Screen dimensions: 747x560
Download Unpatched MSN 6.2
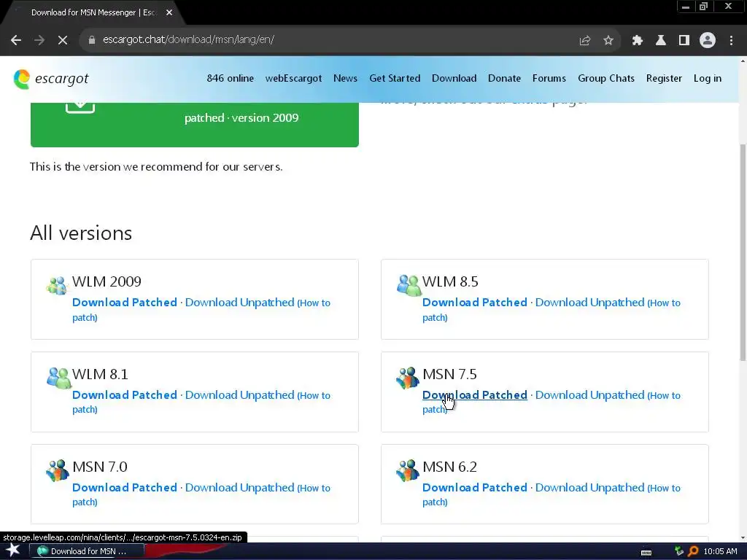pyautogui.click(x=589, y=488)
